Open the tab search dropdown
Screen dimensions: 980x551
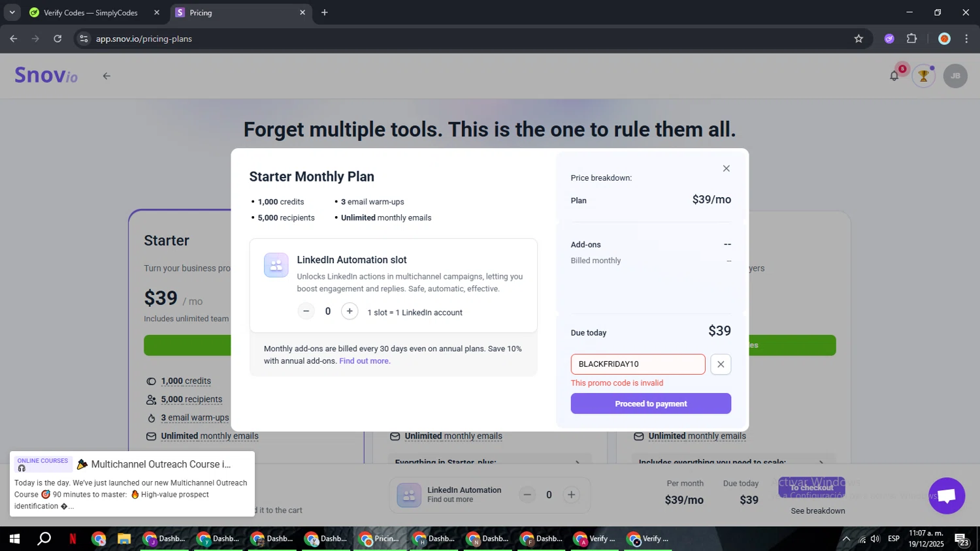pyautogui.click(x=12, y=12)
